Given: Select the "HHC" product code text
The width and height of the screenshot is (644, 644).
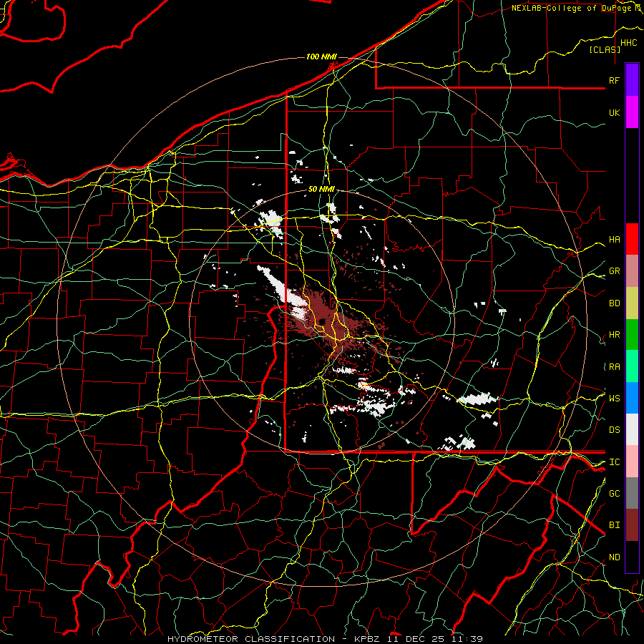Looking at the screenshot, I should [628, 43].
